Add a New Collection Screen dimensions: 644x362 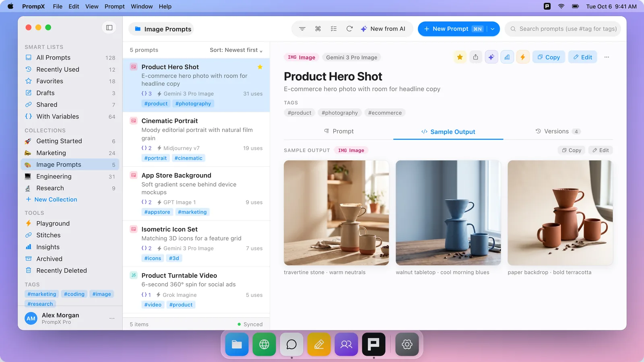52,200
